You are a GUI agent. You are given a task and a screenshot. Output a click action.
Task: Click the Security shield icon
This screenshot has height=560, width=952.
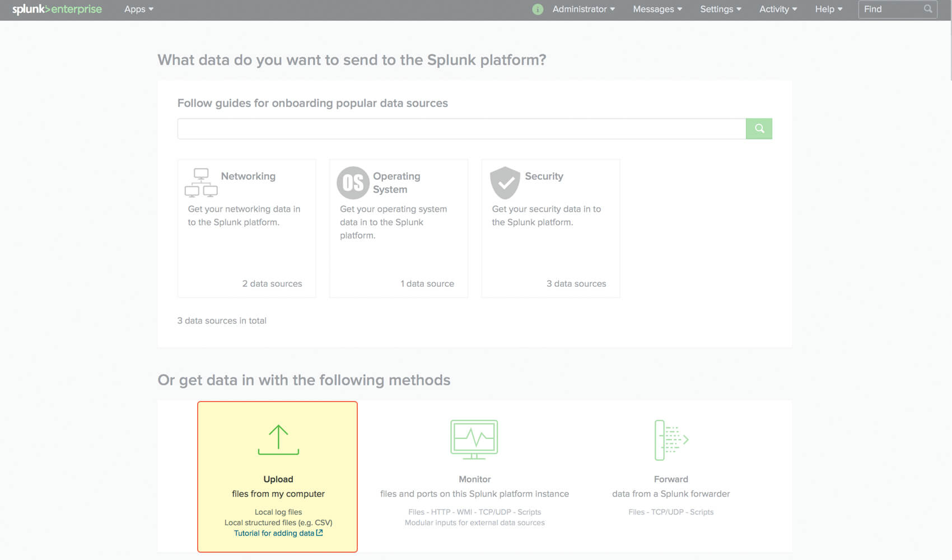(505, 183)
